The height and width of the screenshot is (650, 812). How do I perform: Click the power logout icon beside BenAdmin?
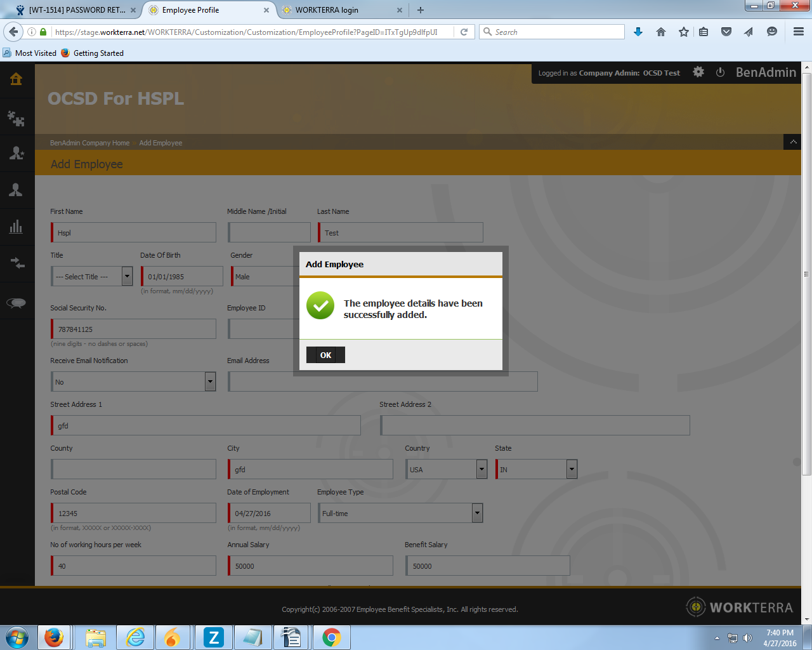720,72
